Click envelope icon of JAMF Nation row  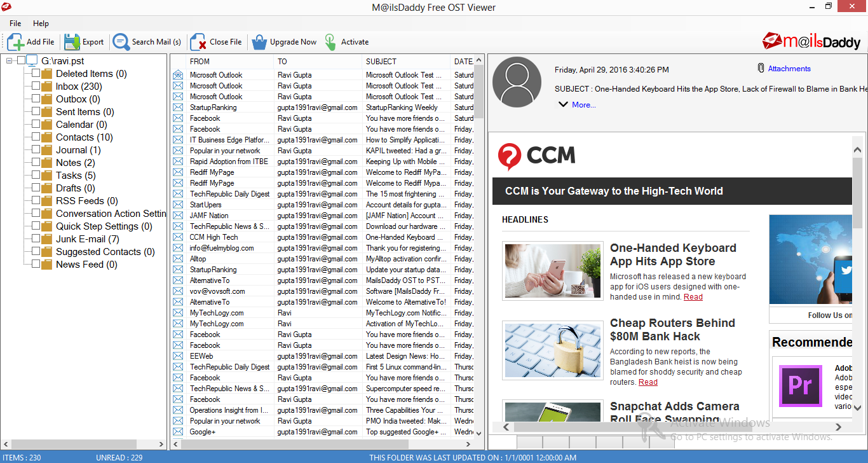pyautogui.click(x=178, y=216)
